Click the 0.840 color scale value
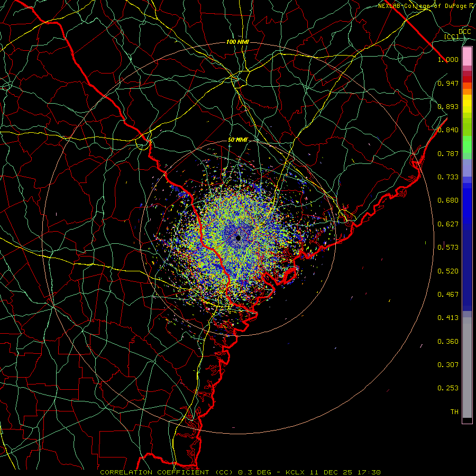This screenshot has height=476, width=476. pos(448,130)
